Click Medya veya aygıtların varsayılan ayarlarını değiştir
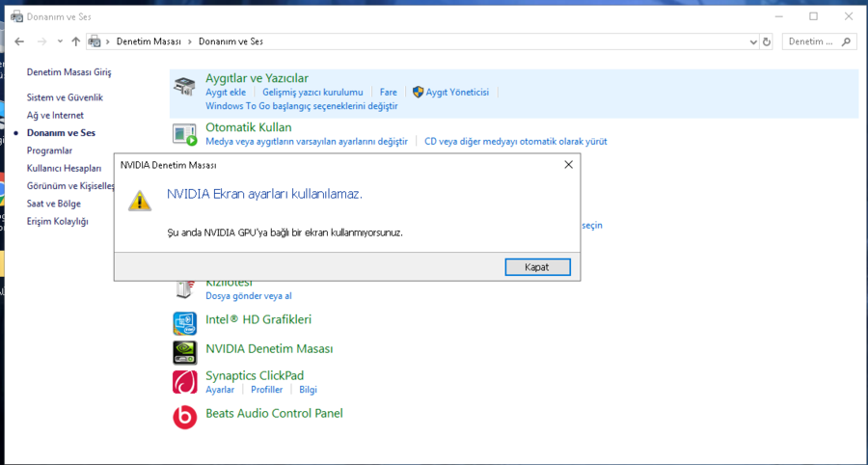The width and height of the screenshot is (868, 465). pos(307,141)
